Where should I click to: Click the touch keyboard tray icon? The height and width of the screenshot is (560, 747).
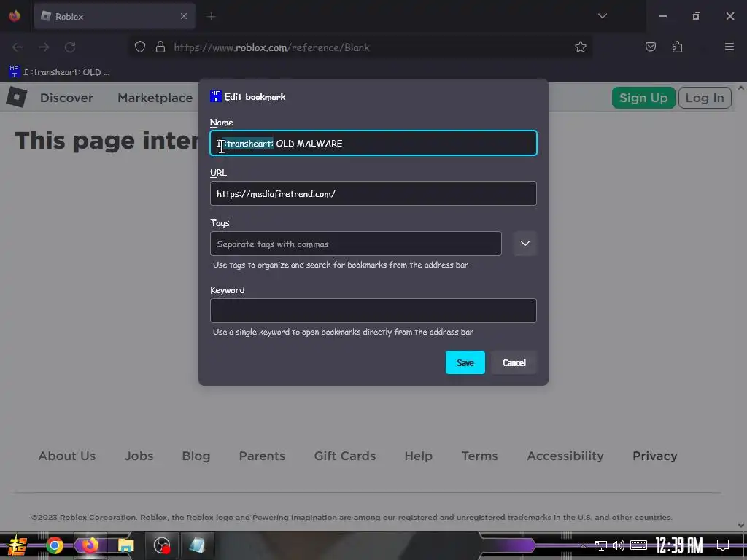point(638,545)
